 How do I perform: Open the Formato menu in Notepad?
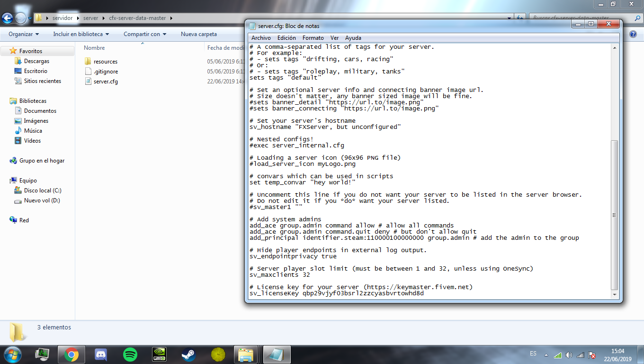tap(314, 38)
